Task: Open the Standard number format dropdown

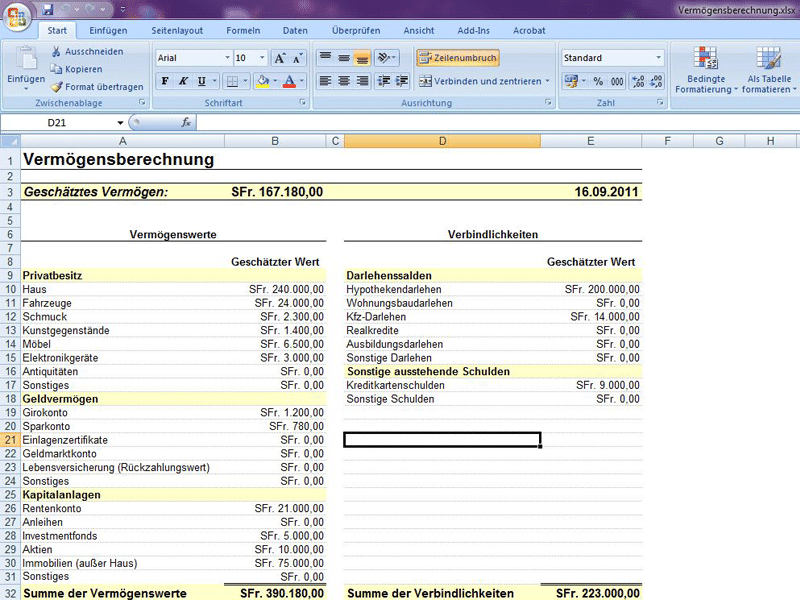Action: [x=658, y=58]
